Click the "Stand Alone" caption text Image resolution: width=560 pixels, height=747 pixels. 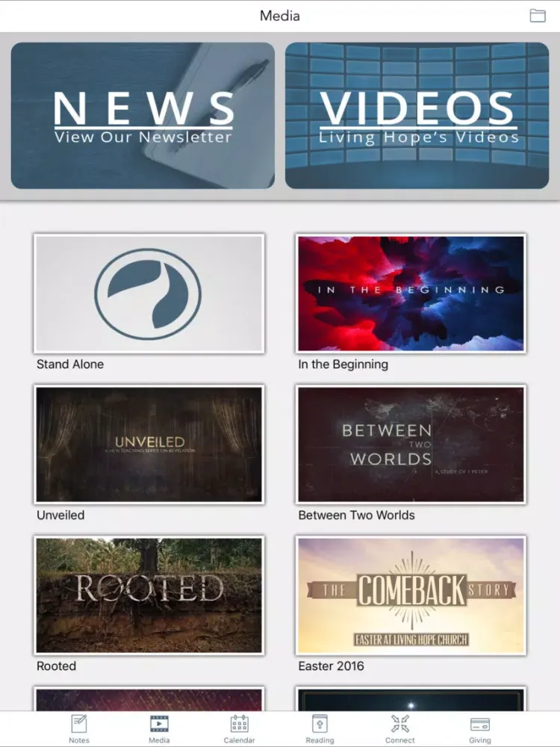pos(70,365)
